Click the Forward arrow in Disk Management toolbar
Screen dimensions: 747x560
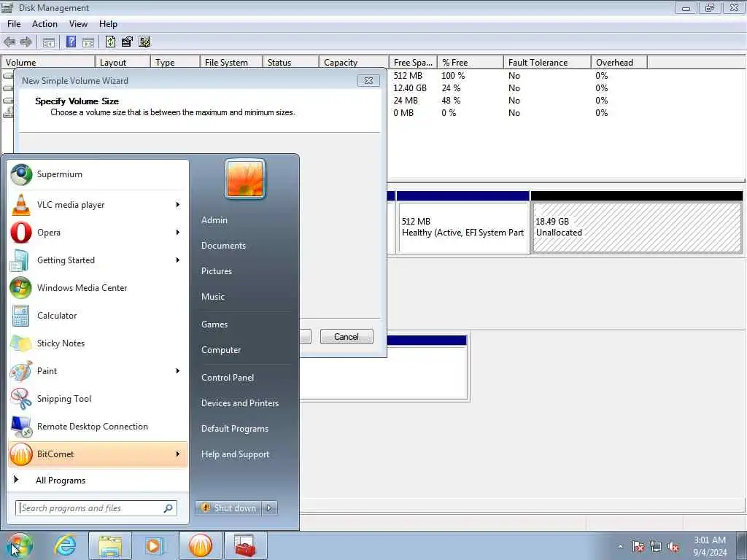click(26, 42)
